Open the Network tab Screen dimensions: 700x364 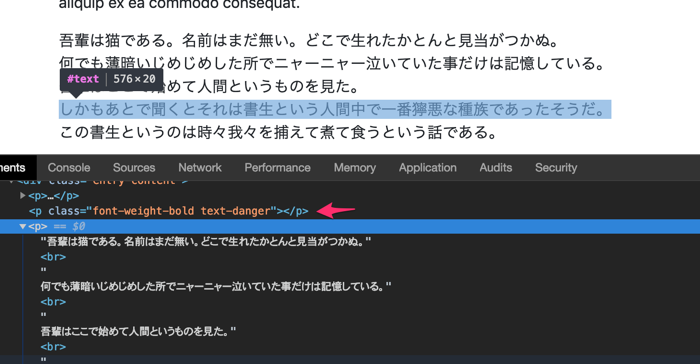200,167
